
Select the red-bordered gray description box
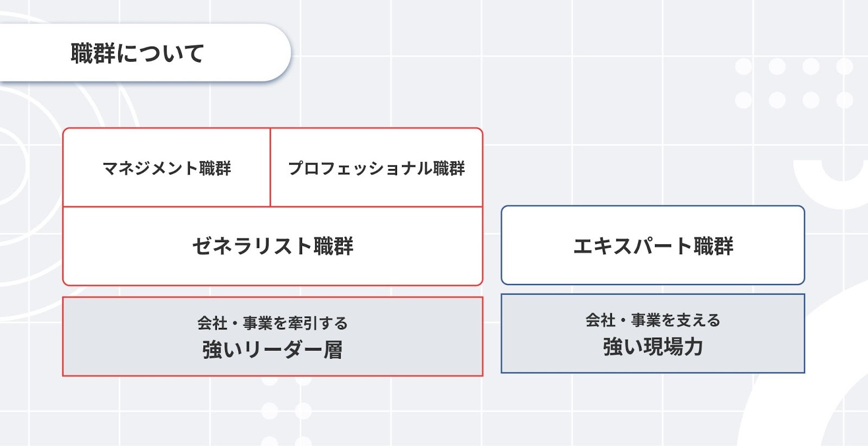pos(273,337)
